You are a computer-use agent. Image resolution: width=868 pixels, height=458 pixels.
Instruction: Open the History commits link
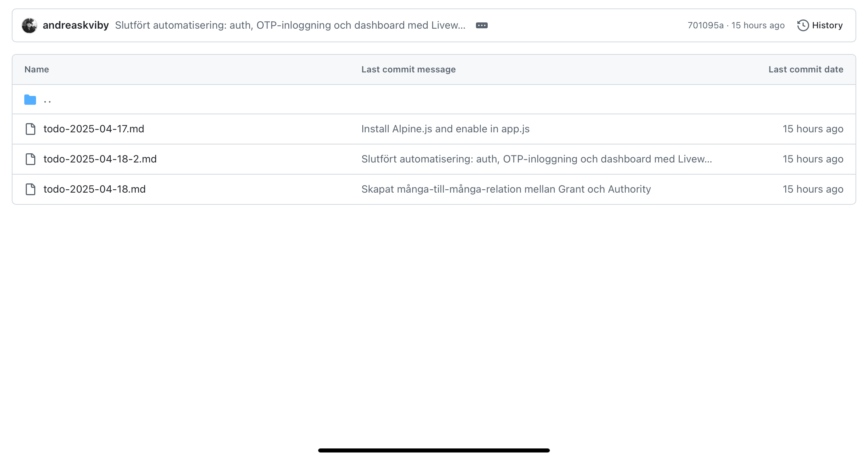[x=820, y=25]
